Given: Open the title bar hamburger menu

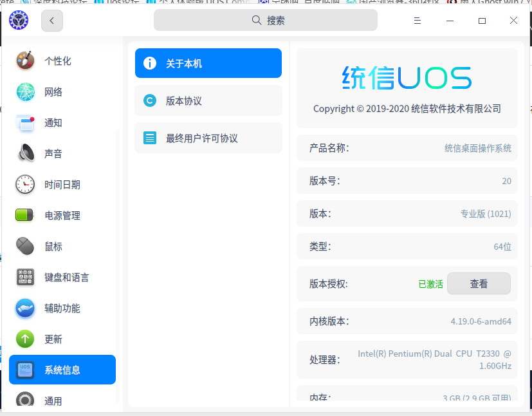Looking at the screenshot, I should [x=417, y=21].
